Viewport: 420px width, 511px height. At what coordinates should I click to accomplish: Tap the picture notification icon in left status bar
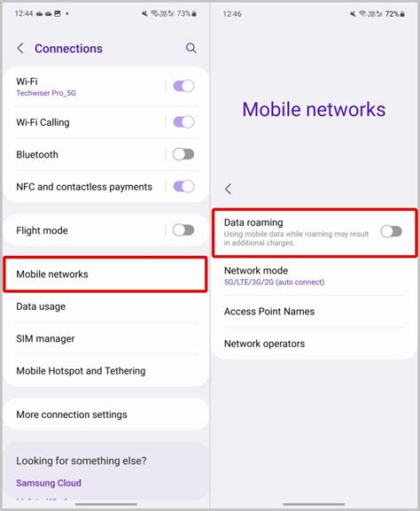58,13
